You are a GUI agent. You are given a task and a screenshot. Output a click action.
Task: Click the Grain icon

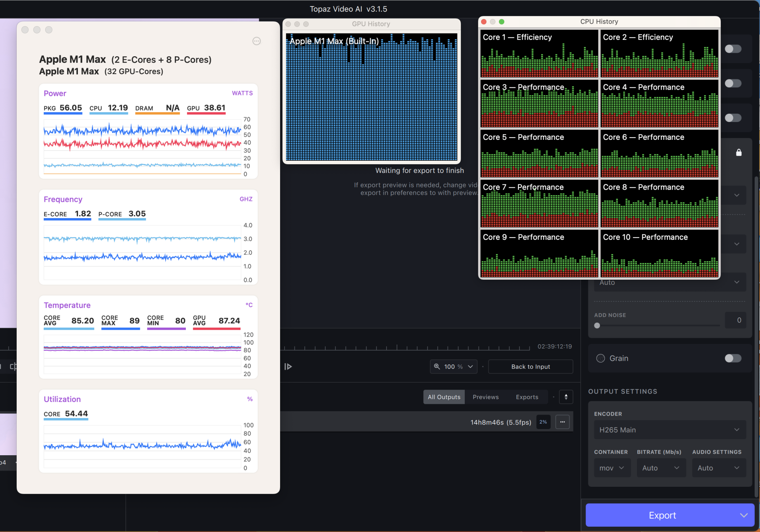600,358
